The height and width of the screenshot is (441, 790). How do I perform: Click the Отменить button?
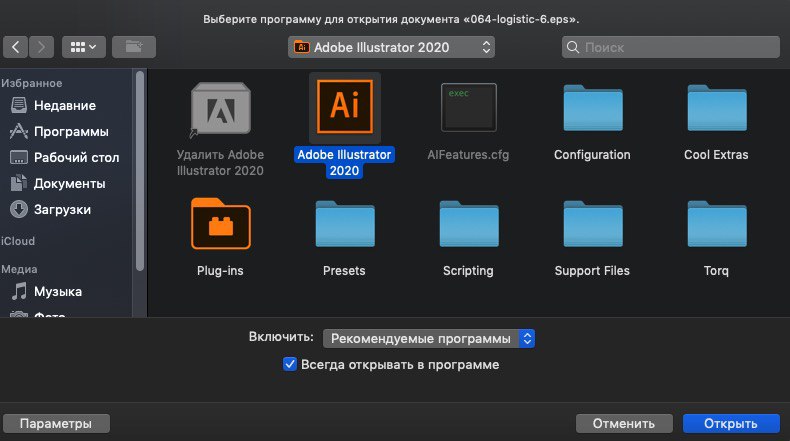pos(624,423)
